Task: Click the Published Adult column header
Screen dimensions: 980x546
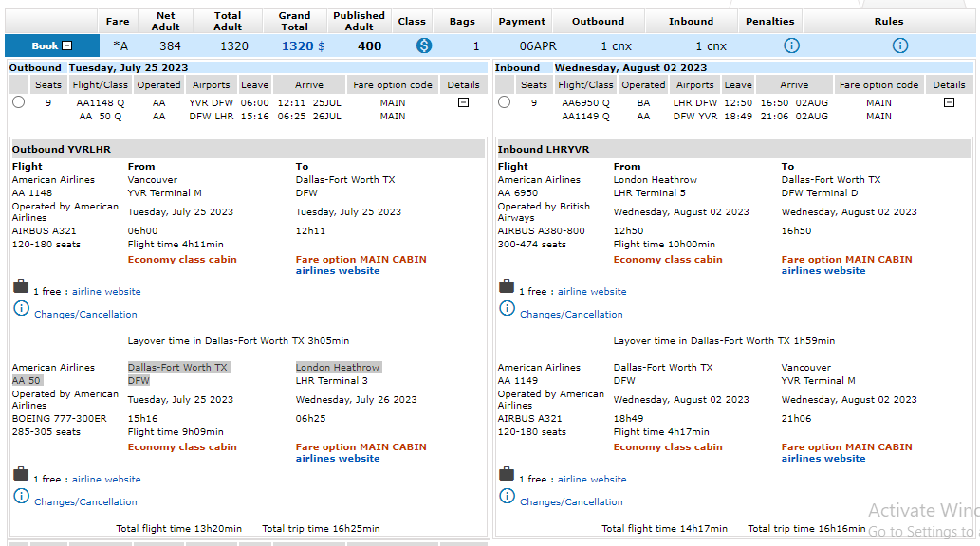Action: point(359,21)
